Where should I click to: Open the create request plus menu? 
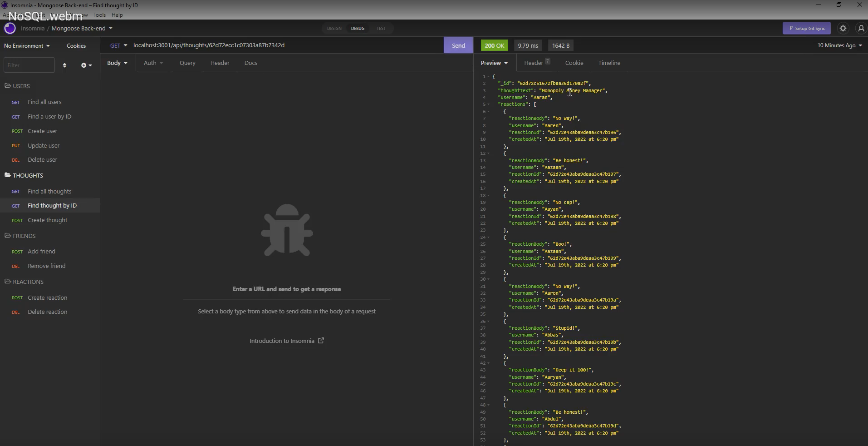tap(86, 65)
